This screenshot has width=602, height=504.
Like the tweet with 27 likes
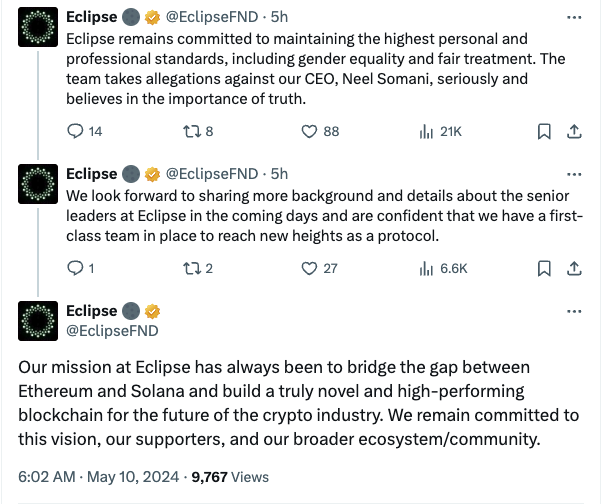(x=310, y=268)
